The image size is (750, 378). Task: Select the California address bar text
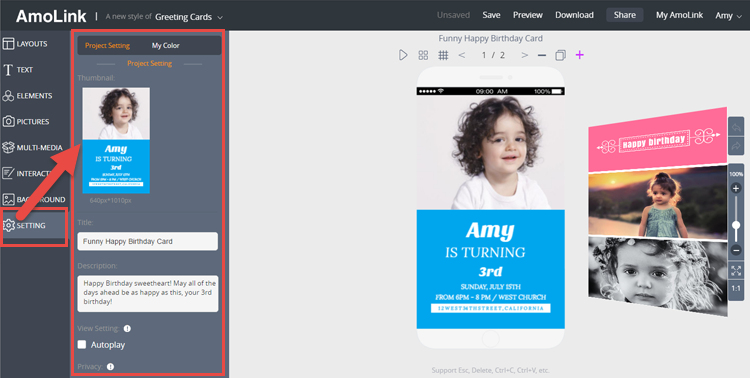pos(490,308)
